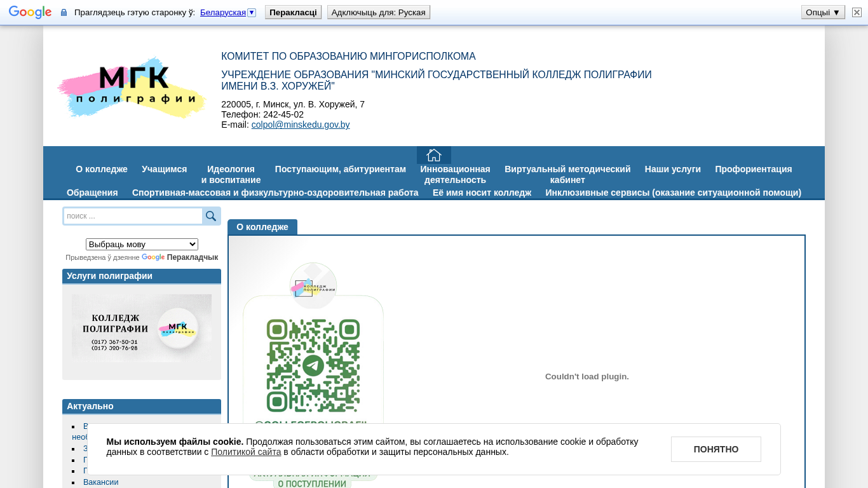
Task: Expand the Выбраць мову language selector
Action: (142, 244)
